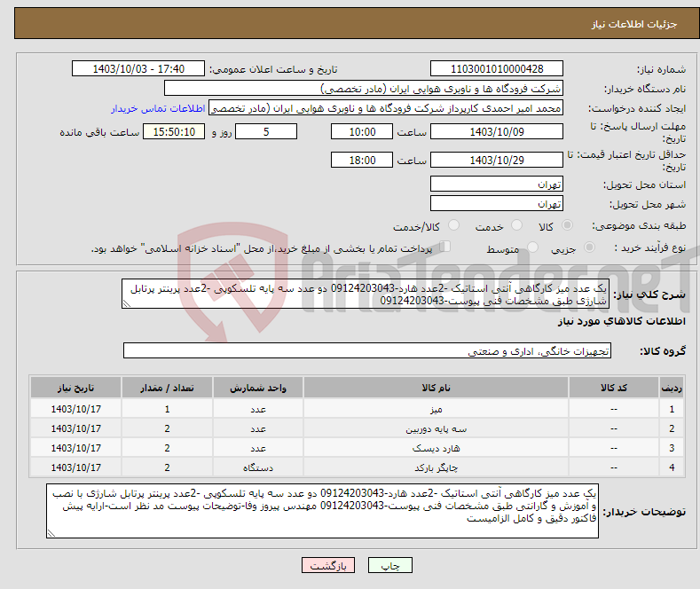Select the کالا/خدمت radio button
The height and width of the screenshot is (589, 700).
coord(453,225)
